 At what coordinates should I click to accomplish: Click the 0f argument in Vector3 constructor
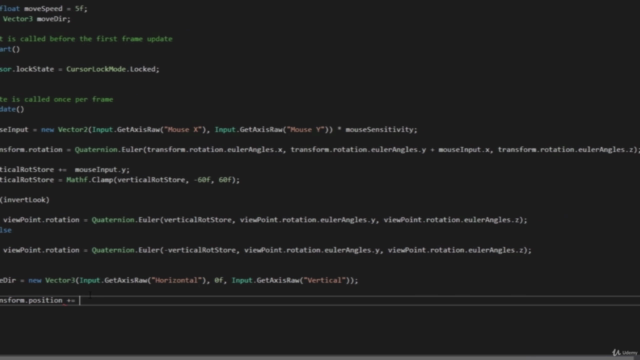219,280
